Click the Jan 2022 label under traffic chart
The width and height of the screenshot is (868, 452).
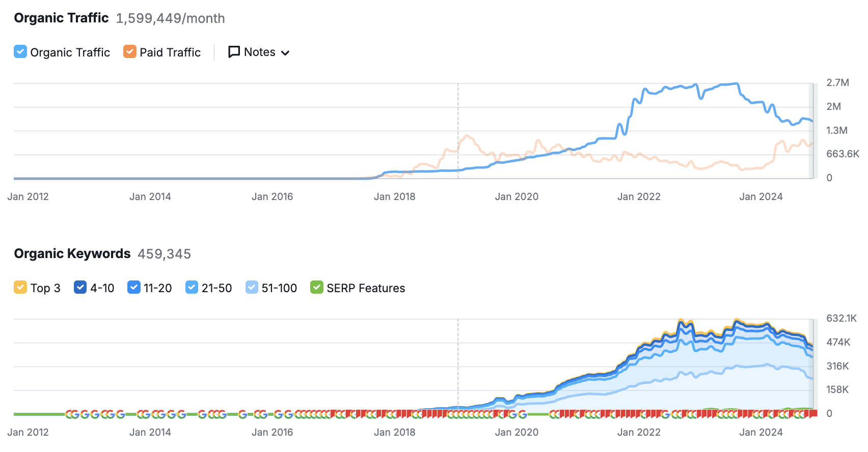(639, 196)
